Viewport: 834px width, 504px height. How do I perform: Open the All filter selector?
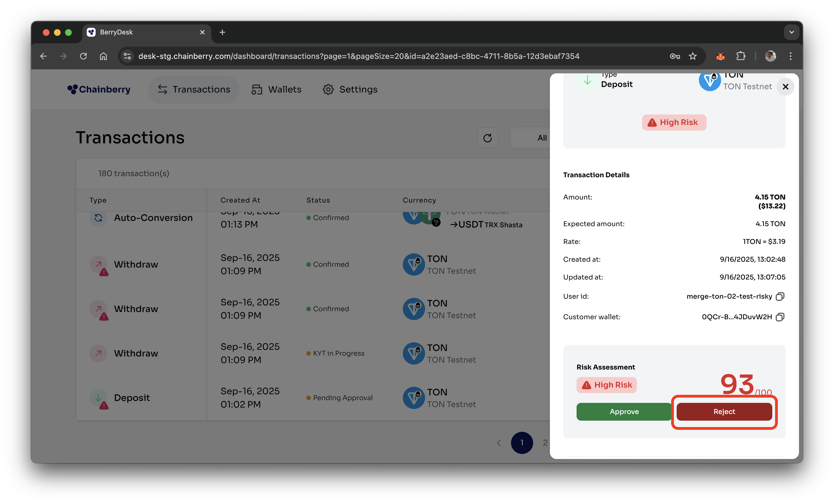point(542,138)
